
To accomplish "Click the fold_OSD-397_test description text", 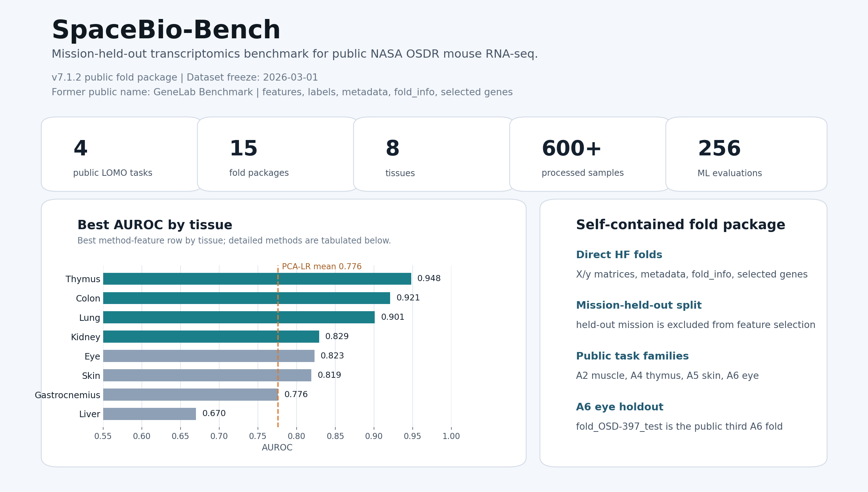I will coord(679,427).
